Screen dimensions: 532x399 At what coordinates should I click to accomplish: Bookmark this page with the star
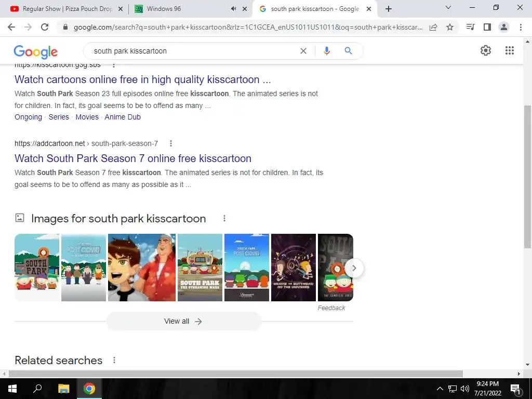pyautogui.click(x=450, y=27)
